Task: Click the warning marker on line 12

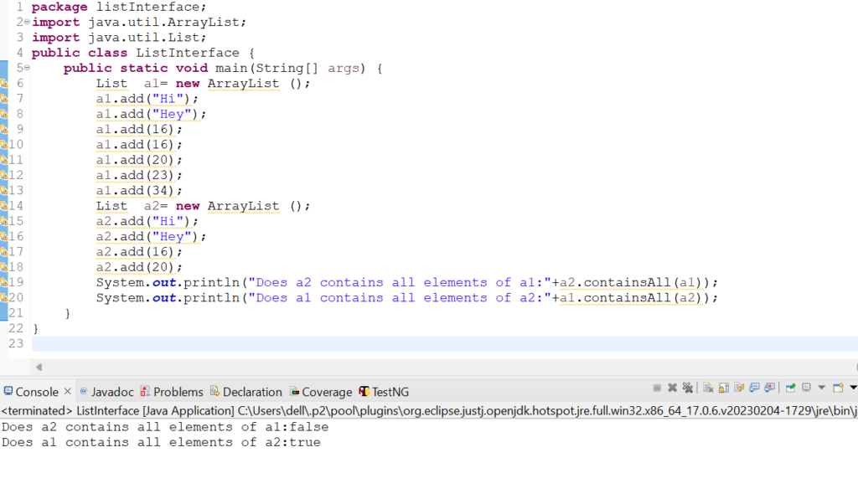Action: [4, 176]
